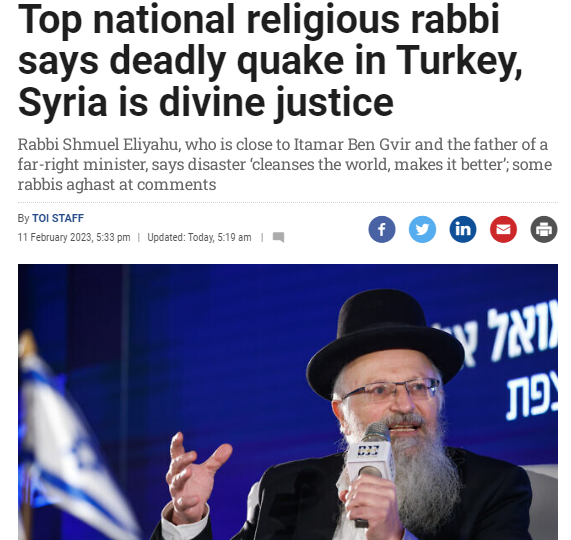Click the 11 February 2023 publish date
This screenshot has height=540, width=571.
pyautogui.click(x=74, y=237)
